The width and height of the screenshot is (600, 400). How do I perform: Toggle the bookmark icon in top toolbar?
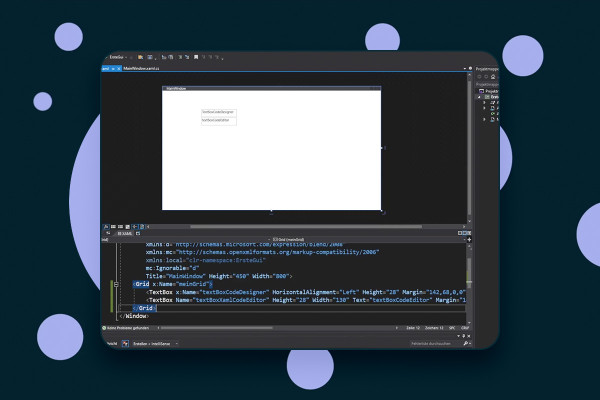tap(196, 57)
